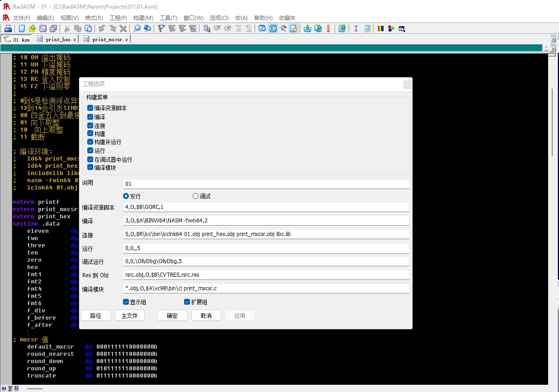Click the 调试运行 input field
This screenshot has height=392, width=559.
(x=266, y=261)
